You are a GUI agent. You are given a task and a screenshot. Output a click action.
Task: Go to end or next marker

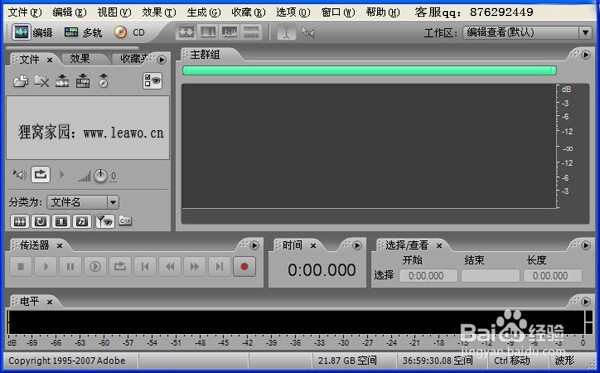[x=219, y=266]
